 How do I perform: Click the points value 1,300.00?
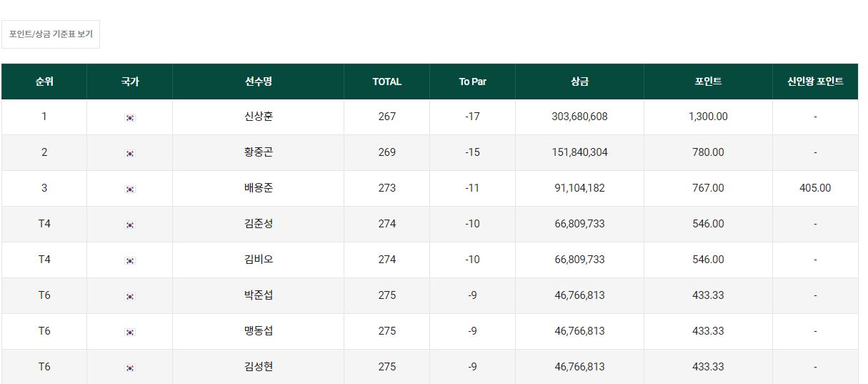(x=709, y=117)
